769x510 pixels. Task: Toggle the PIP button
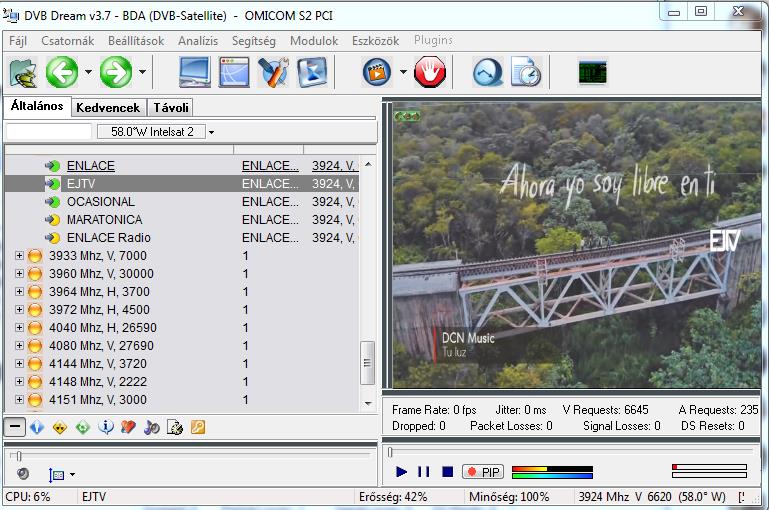[x=483, y=472]
